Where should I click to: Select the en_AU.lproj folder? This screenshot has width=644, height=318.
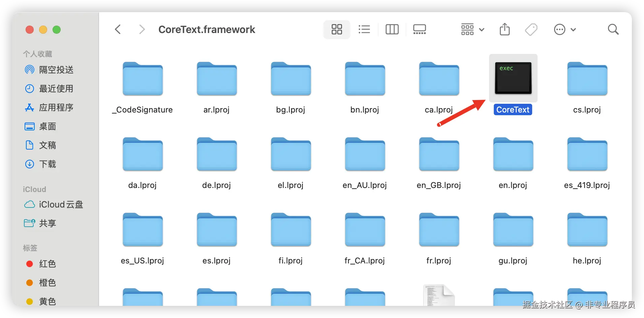[365, 154]
